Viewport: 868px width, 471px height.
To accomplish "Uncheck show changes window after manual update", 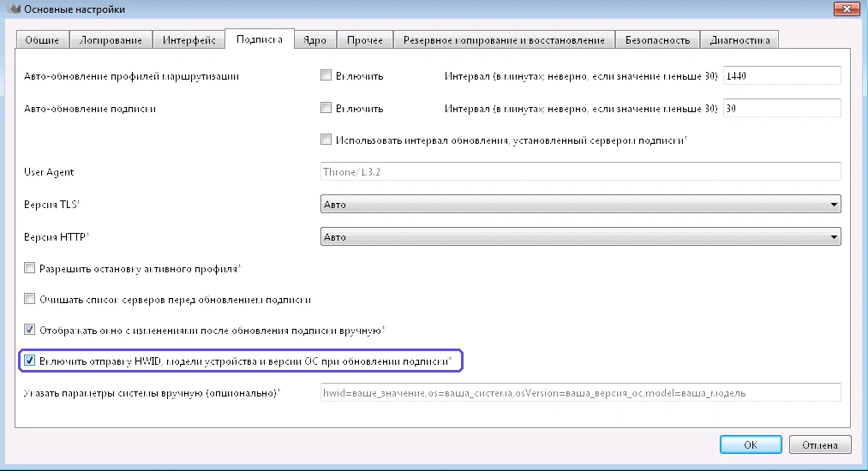I will click(x=29, y=330).
